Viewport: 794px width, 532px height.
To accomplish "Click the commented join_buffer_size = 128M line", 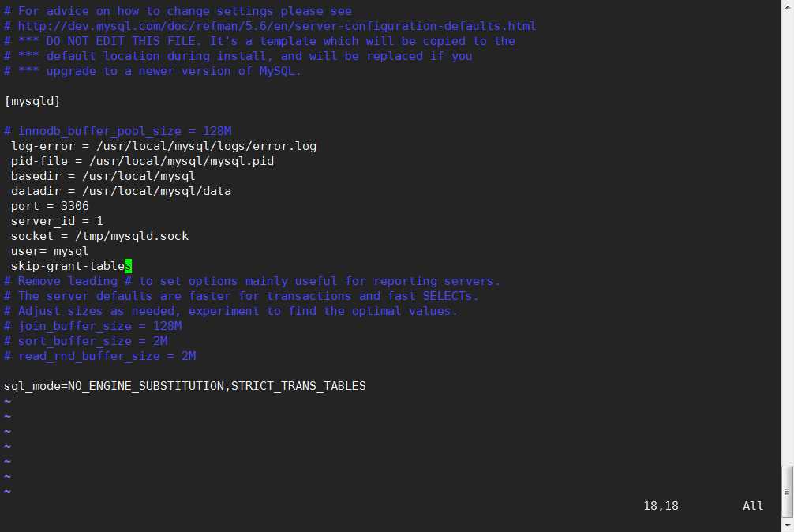I will (92, 326).
